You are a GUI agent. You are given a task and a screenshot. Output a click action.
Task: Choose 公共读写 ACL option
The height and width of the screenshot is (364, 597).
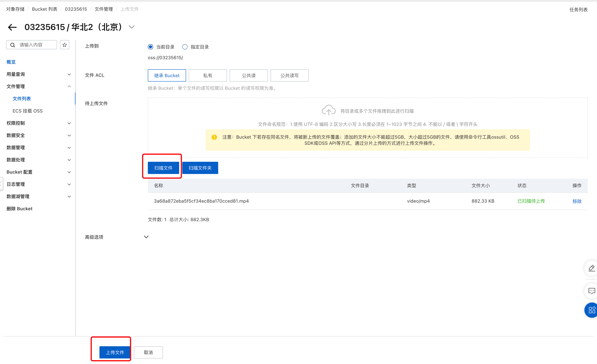click(x=290, y=75)
